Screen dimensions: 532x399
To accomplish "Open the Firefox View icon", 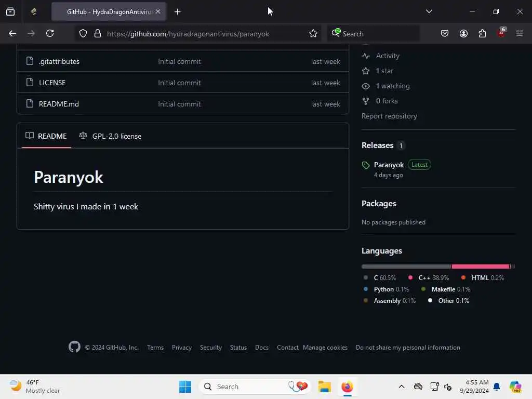I will (10, 11).
